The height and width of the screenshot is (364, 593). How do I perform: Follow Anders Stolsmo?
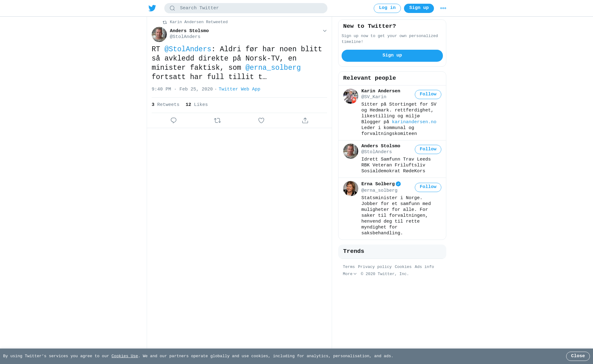tap(428, 149)
